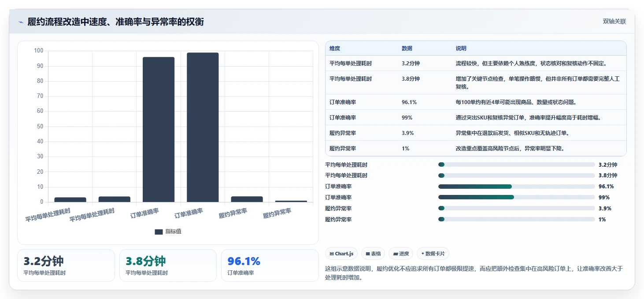This screenshot has height=299, width=644.
Task: Click the progress bar labeled 1%
Action: 516,220
